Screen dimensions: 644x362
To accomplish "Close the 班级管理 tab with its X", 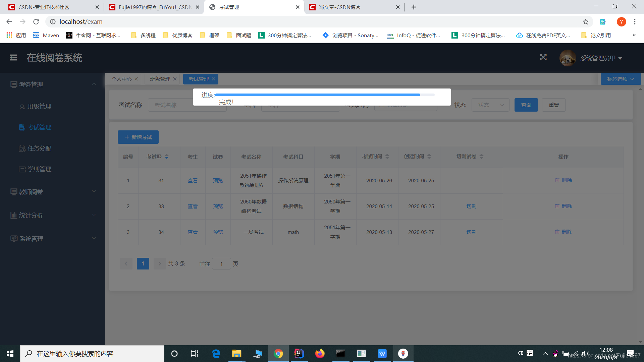I will [175, 79].
